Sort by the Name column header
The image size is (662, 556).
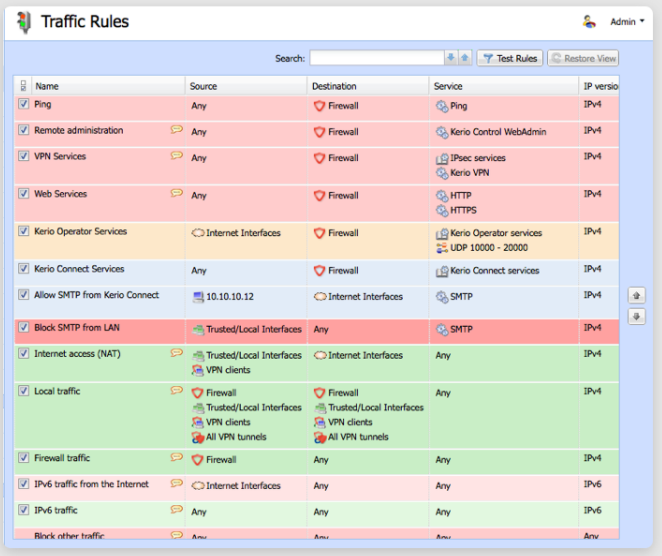[x=109, y=86]
